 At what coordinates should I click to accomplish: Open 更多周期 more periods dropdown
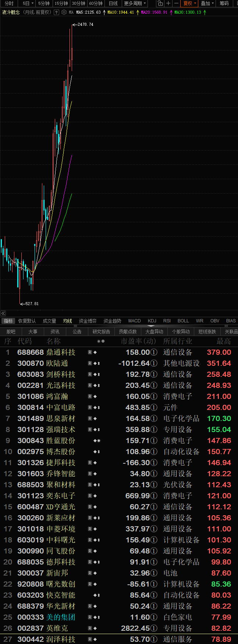coord(135,3)
